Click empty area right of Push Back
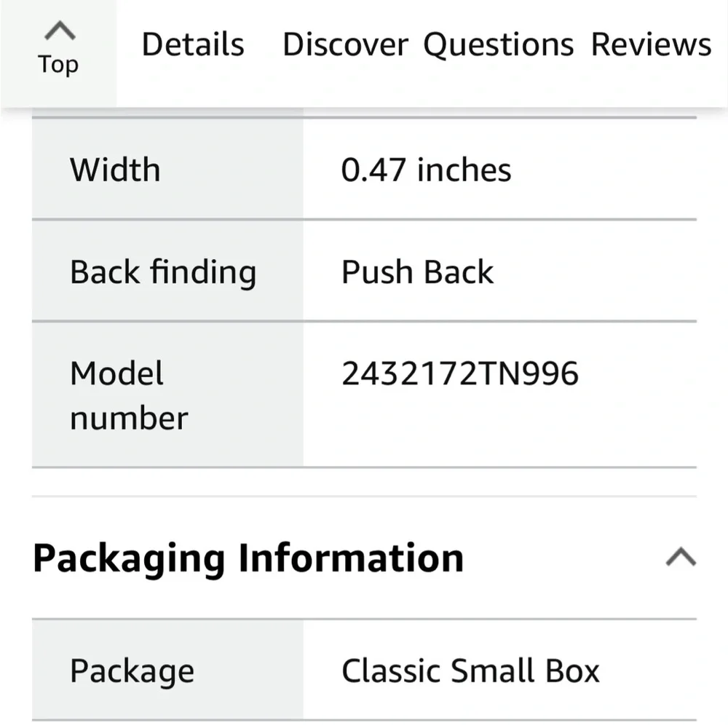728x728 pixels. pos(594,272)
